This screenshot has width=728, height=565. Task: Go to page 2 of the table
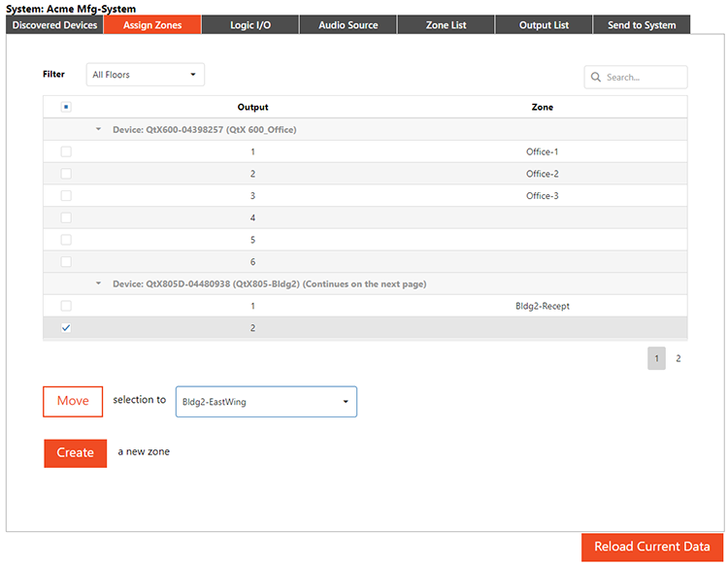pyautogui.click(x=678, y=358)
